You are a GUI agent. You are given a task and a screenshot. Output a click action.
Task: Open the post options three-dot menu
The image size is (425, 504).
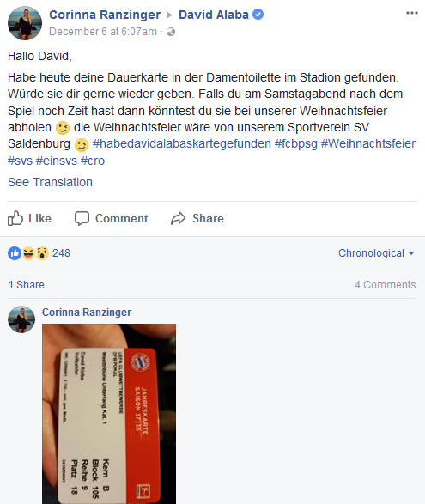click(x=411, y=13)
